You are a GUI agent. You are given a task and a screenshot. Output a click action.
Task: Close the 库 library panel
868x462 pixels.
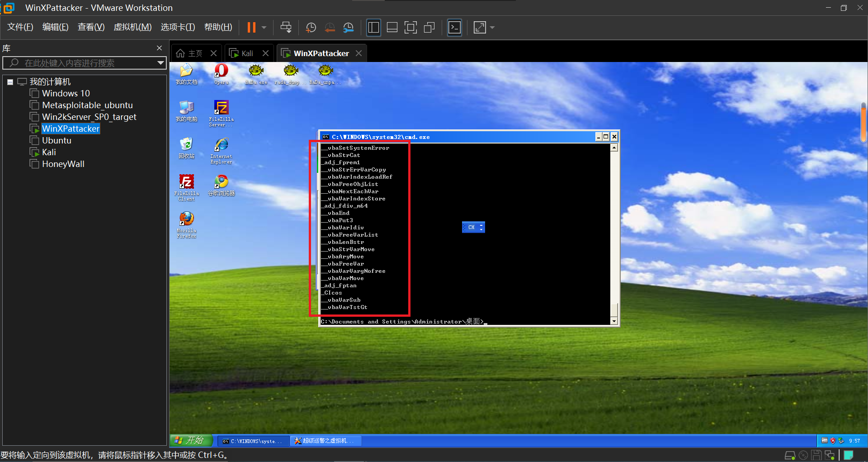[159, 48]
